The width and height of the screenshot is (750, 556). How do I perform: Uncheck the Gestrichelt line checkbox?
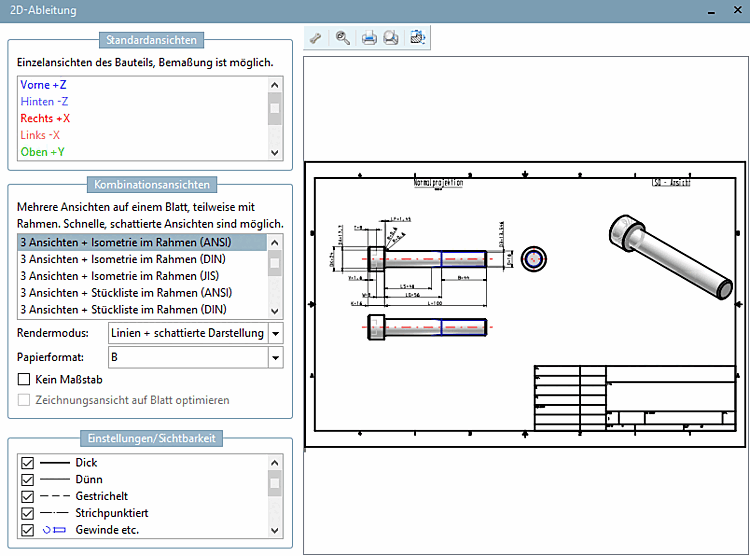[28, 497]
